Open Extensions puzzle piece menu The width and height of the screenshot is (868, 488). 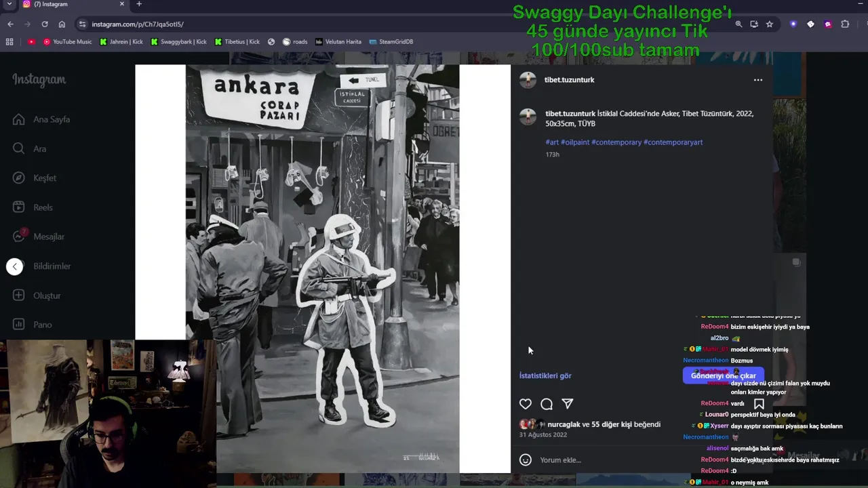tap(845, 24)
